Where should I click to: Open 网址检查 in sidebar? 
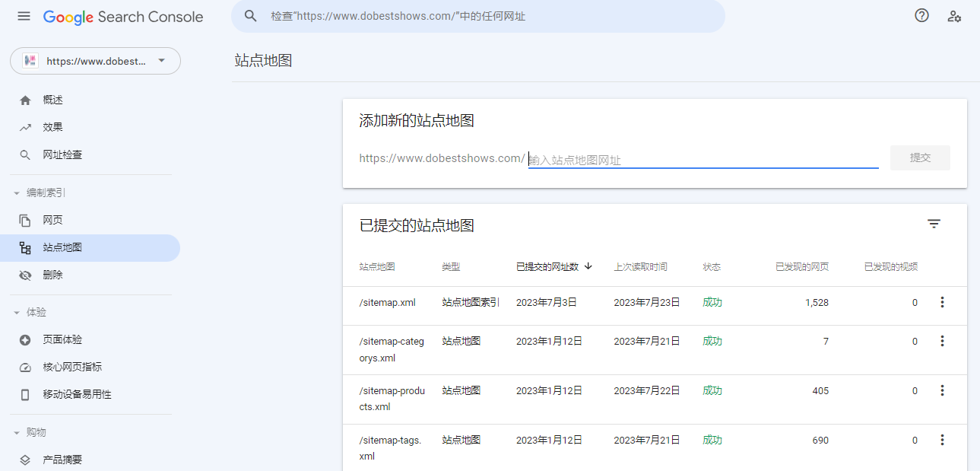(x=90, y=155)
